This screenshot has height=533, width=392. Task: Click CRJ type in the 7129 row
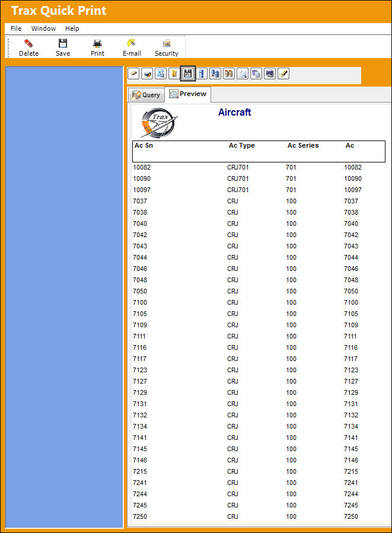[x=233, y=392]
